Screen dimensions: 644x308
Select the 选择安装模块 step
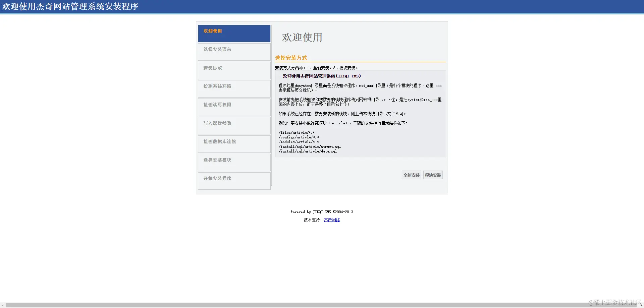(x=234, y=163)
